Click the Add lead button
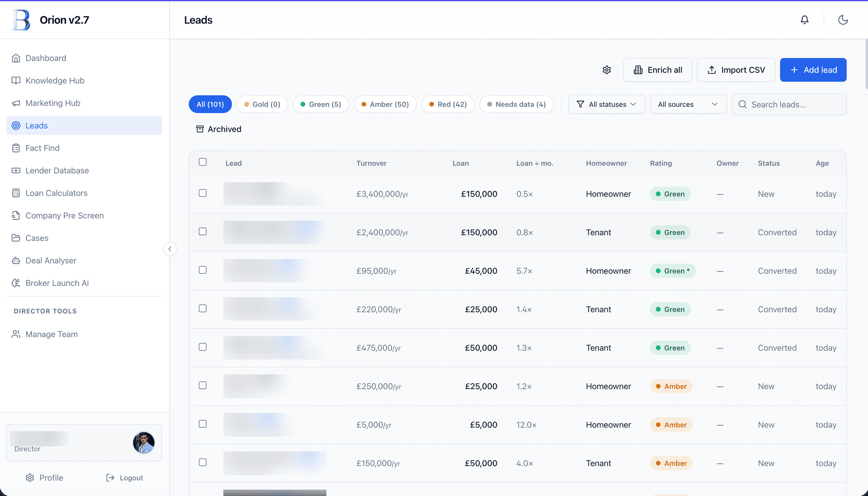Screen dimensions: 868x496 813,70
